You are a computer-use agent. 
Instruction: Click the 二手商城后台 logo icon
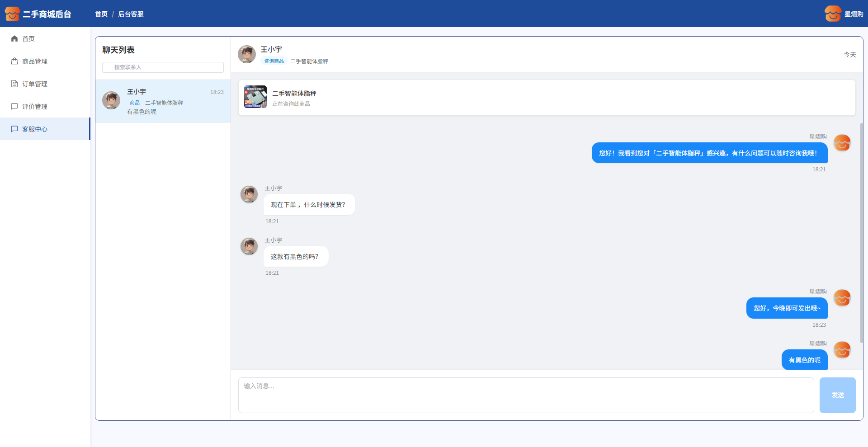click(12, 14)
